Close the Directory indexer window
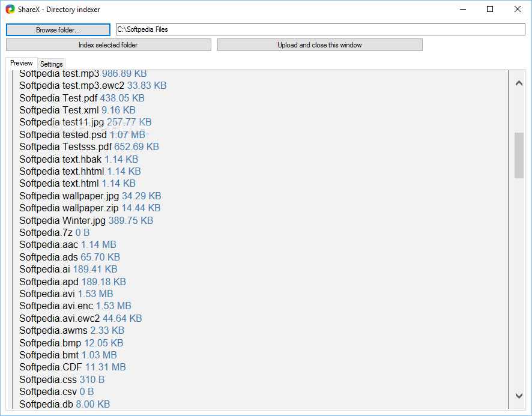The width and height of the screenshot is (532, 416). (x=518, y=9)
